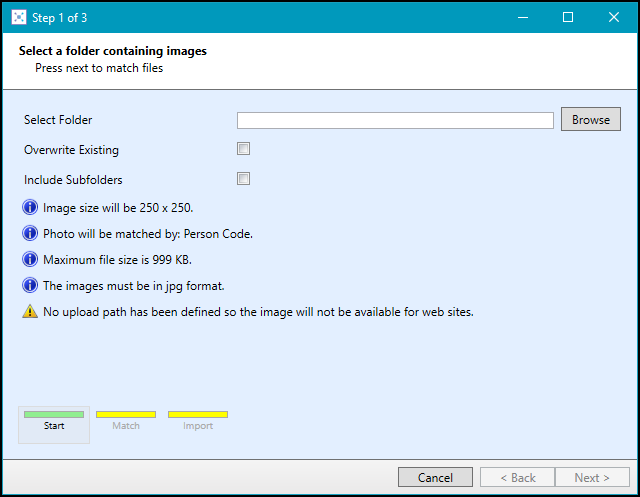Click 'Press next to match files' subtitle
Viewport: 640px width, 497px height.
pos(99,68)
